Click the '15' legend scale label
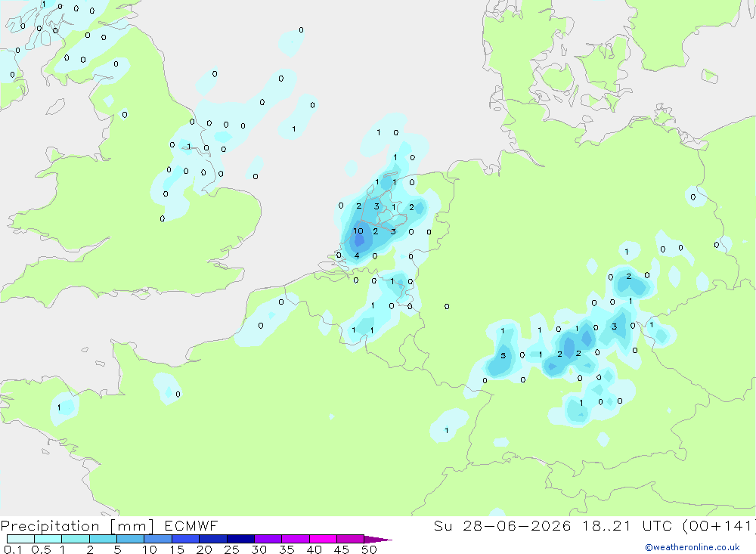This screenshot has width=756, height=554. point(176,549)
